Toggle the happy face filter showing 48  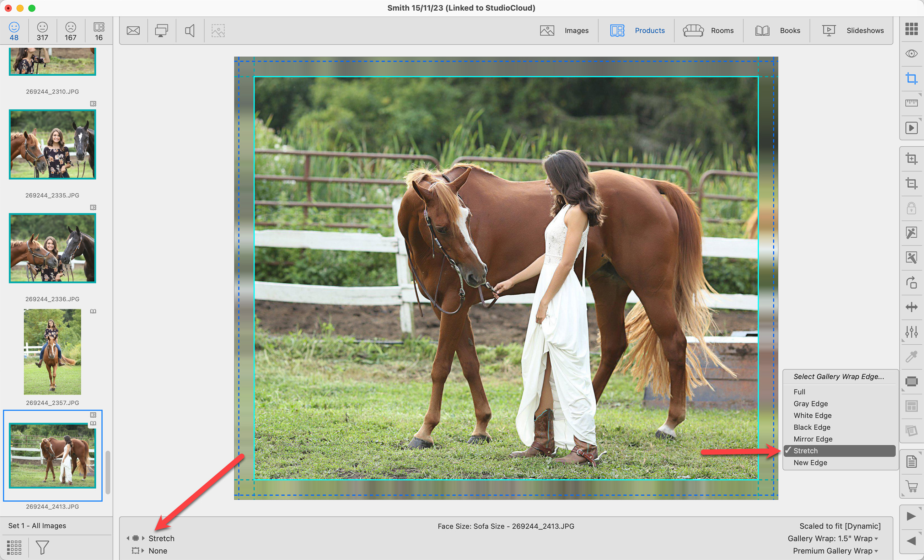pos(14,31)
